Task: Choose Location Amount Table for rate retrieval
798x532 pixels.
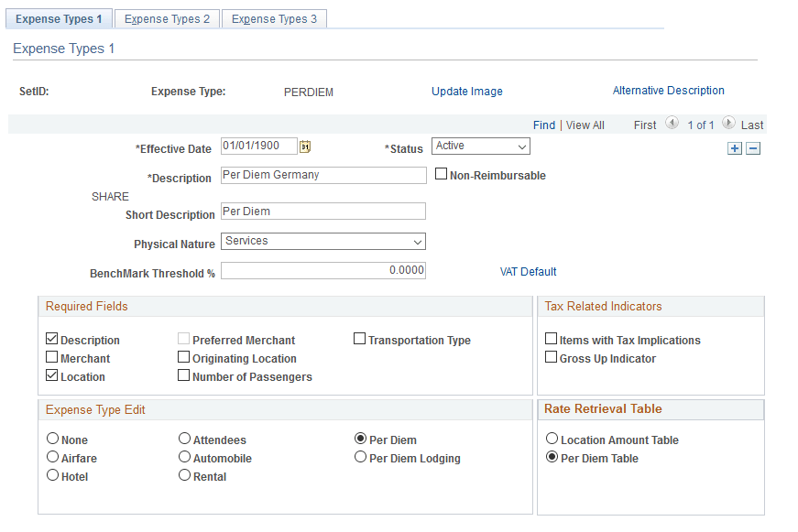Action: tap(552, 439)
